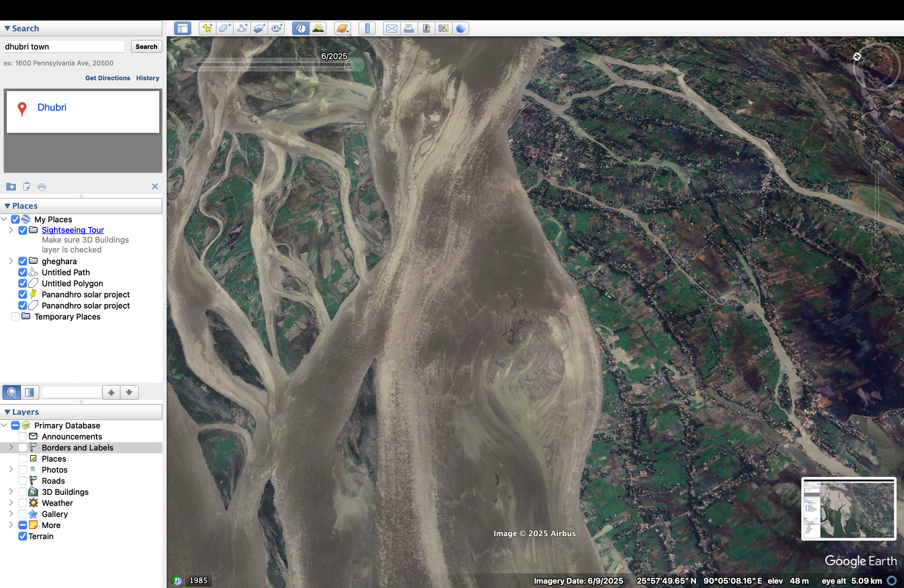904x588 pixels.
Task: Uncheck the Untitled Polygon place
Action: coord(23,283)
